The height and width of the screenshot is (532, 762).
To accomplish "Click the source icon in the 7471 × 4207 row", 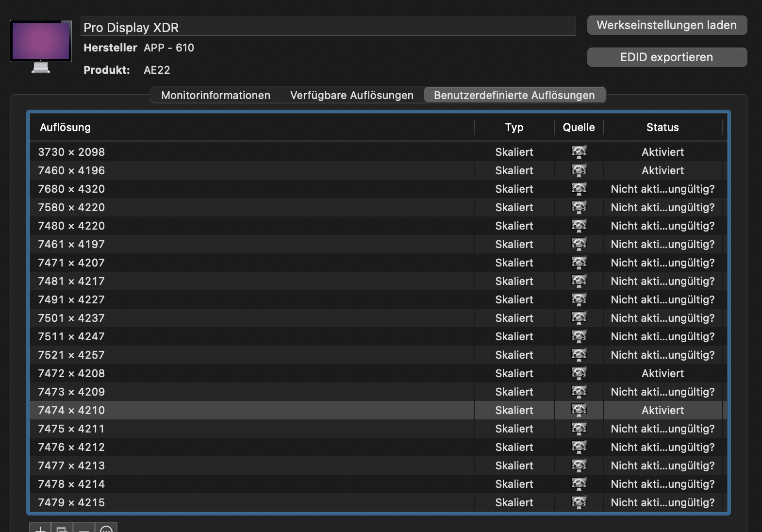I will (x=579, y=263).
